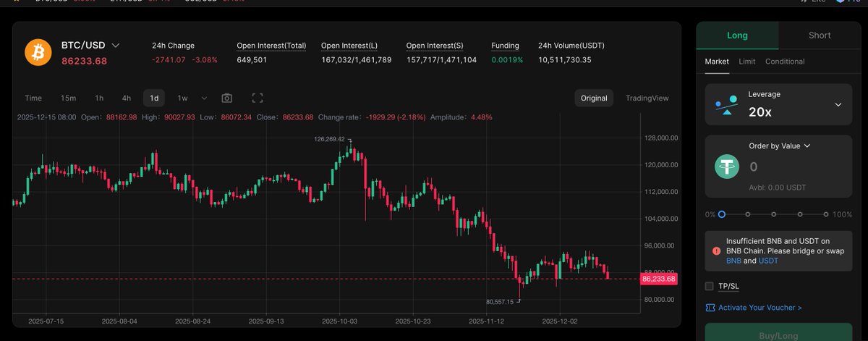Select the 1d interval

click(154, 98)
